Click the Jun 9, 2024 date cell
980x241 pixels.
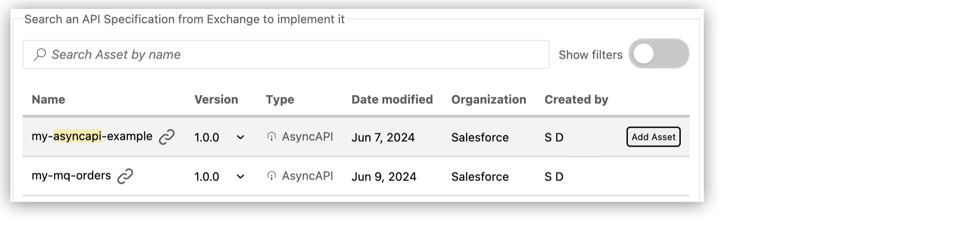(x=384, y=176)
